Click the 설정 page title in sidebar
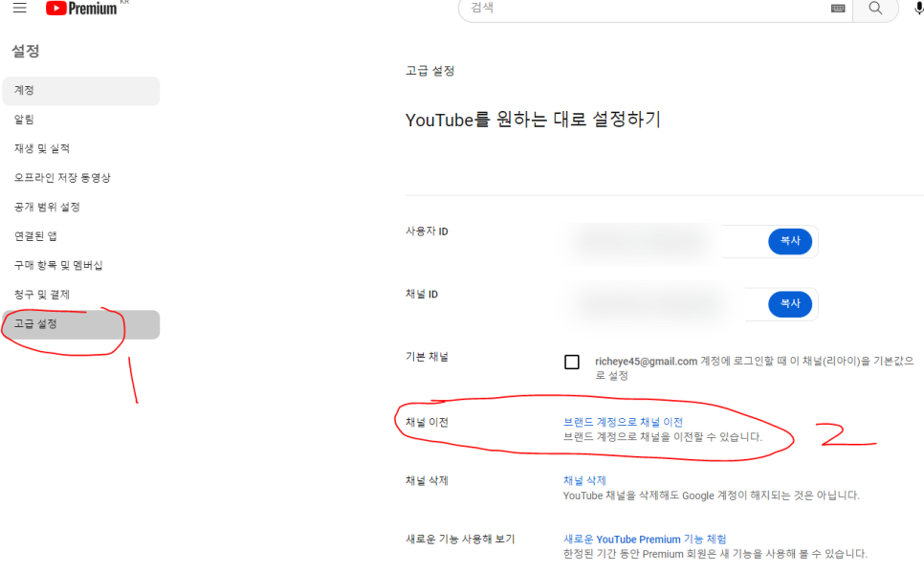The width and height of the screenshot is (924, 573). click(x=25, y=52)
